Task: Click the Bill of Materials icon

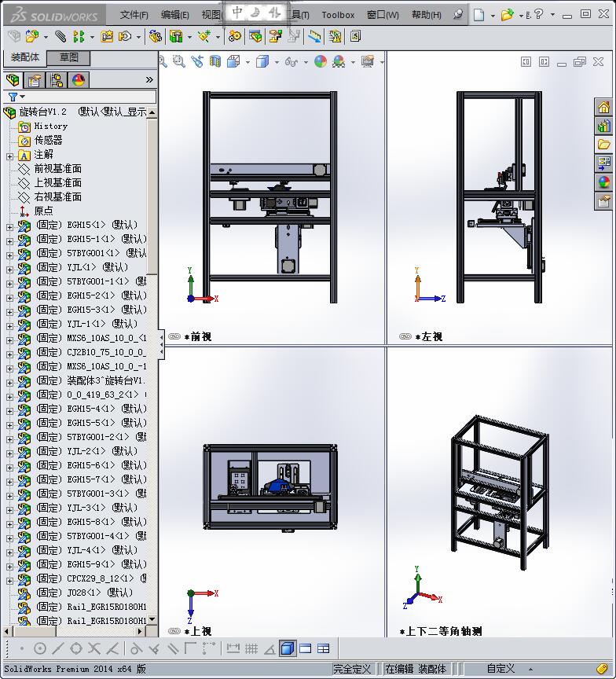Action: tap(255, 37)
